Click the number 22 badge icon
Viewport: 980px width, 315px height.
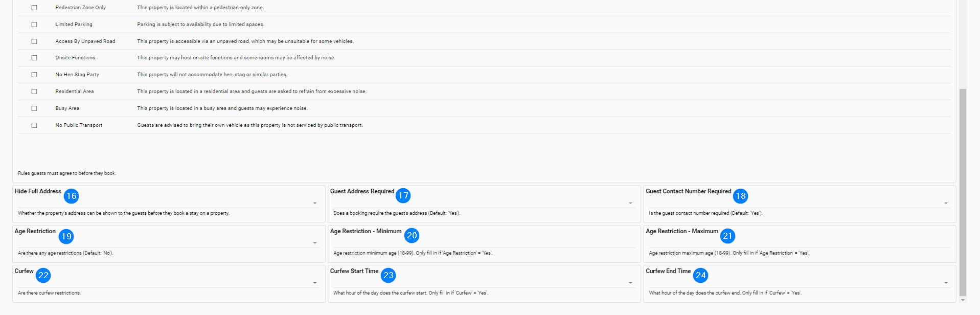tap(43, 276)
